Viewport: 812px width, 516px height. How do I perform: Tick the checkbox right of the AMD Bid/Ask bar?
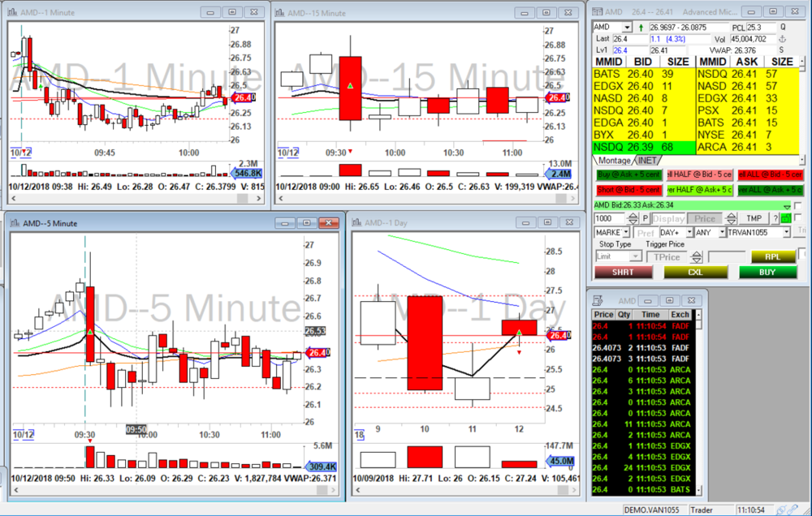(x=797, y=206)
